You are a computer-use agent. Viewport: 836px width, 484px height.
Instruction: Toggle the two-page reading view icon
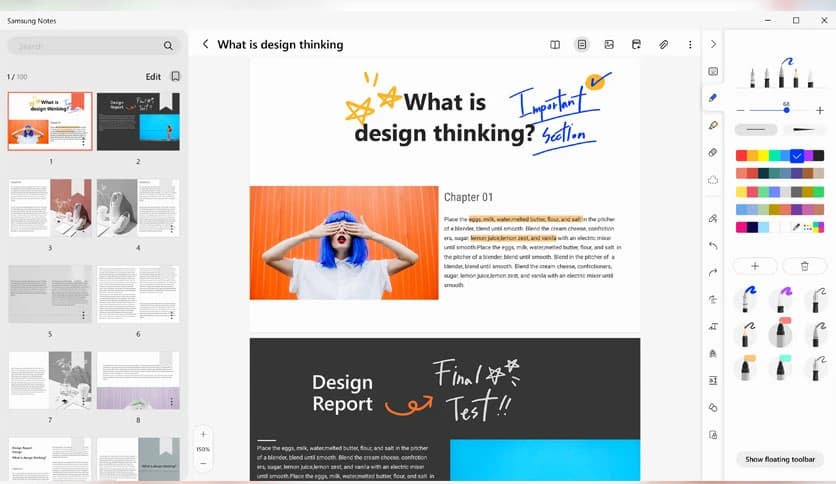555,45
